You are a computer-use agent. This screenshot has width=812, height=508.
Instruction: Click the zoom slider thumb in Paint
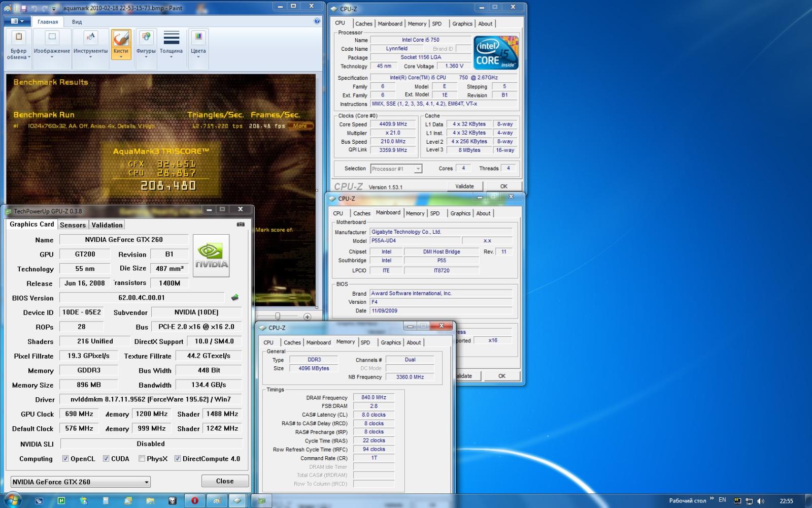278,316
